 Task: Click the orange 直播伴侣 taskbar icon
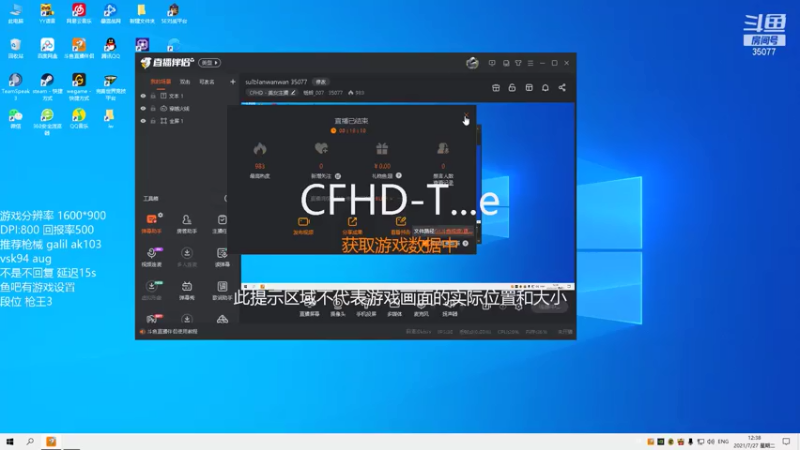tap(51, 442)
